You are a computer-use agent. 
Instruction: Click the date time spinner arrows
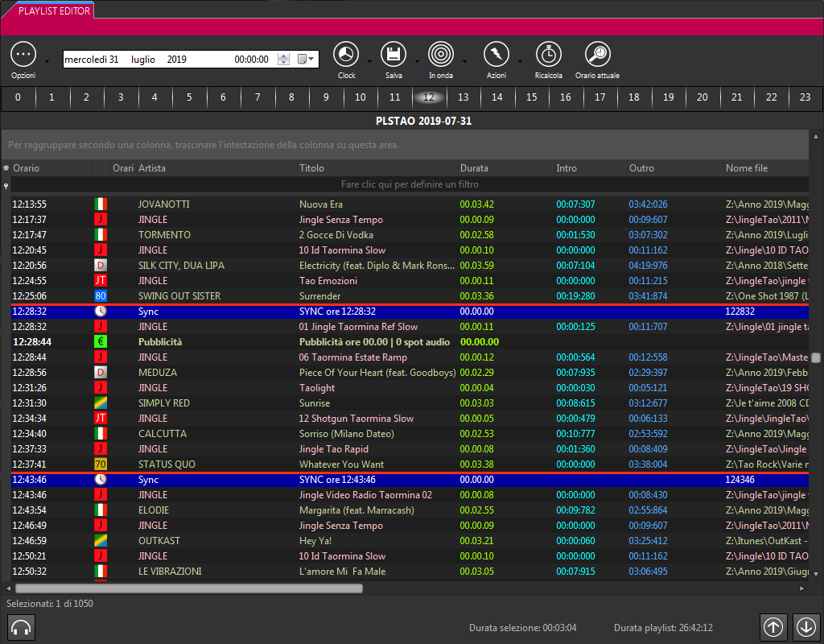coord(283,60)
